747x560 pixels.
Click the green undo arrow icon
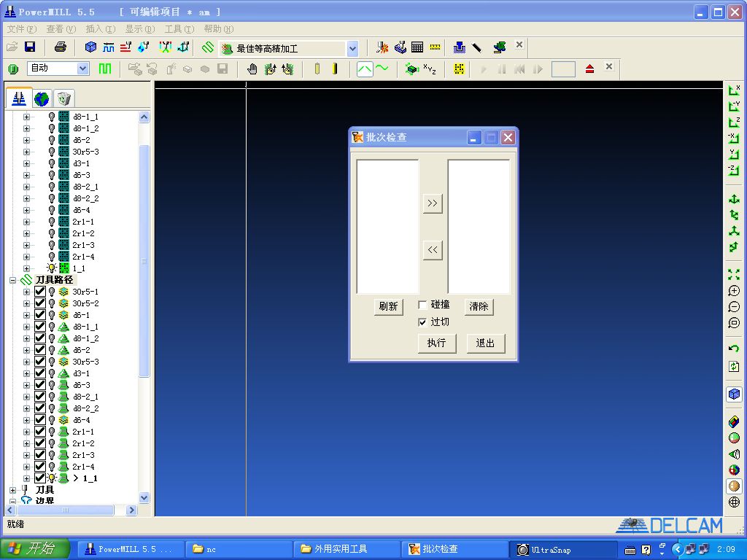point(734,349)
